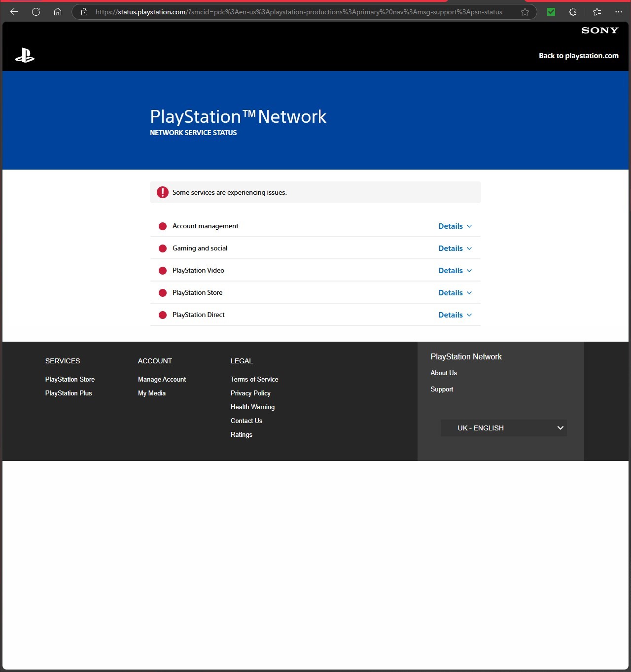631x672 pixels.
Task: Open the My Media link
Action: pos(152,393)
